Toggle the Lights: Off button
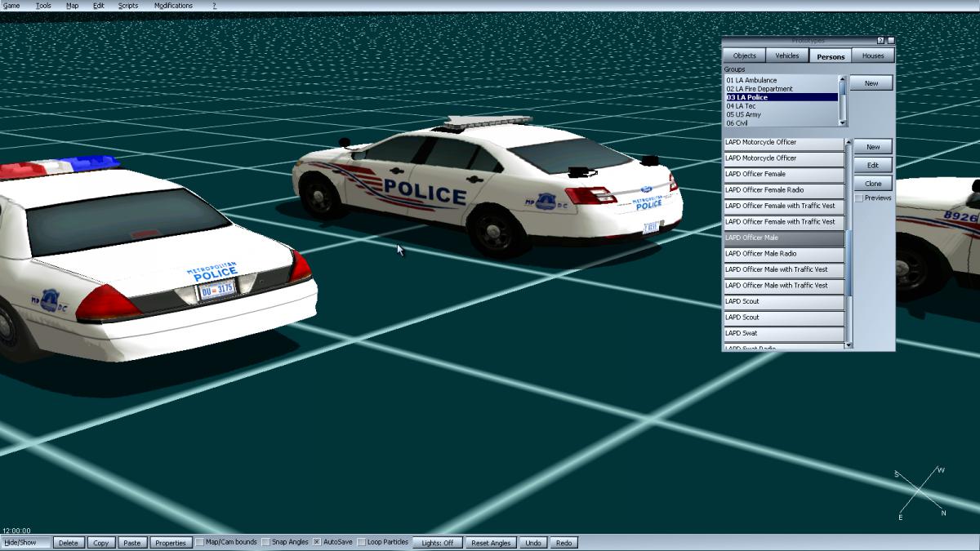 point(438,542)
